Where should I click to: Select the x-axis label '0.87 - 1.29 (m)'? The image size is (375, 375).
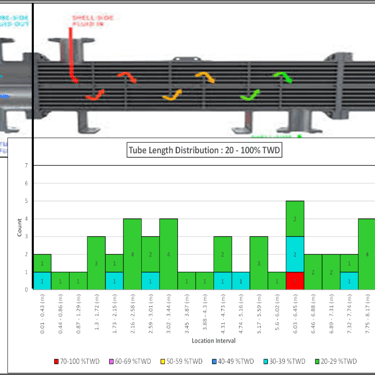(x=78, y=314)
